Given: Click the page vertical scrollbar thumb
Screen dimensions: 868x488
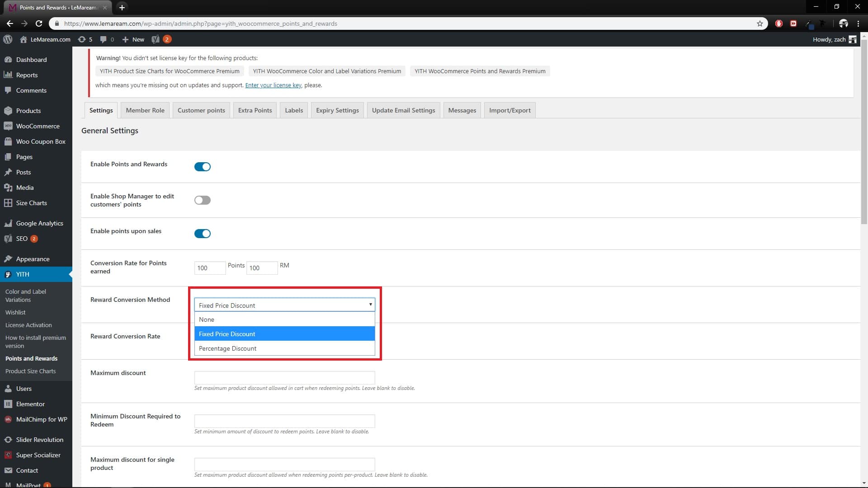Looking at the screenshot, I should pos(864,131).
